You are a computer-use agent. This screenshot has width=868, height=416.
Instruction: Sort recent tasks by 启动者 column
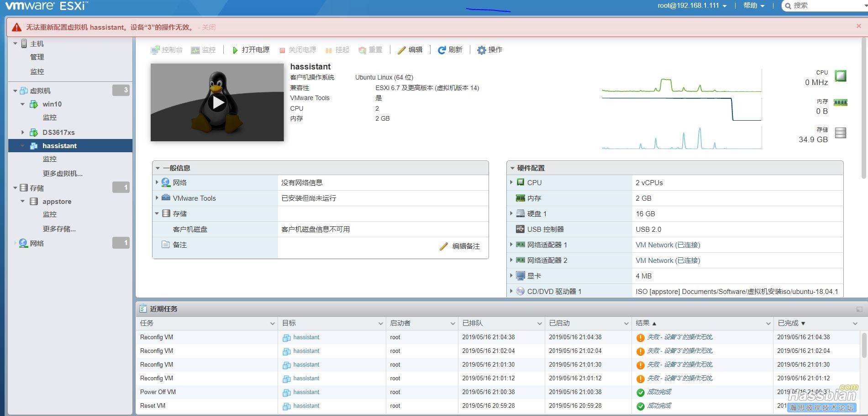pos(422,323)
